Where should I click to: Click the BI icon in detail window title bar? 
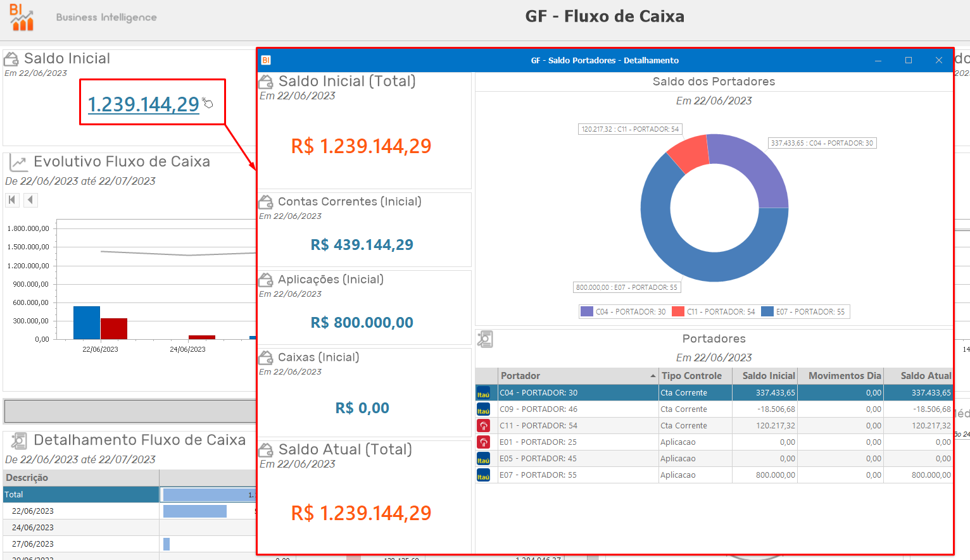(x=266, y=60)
